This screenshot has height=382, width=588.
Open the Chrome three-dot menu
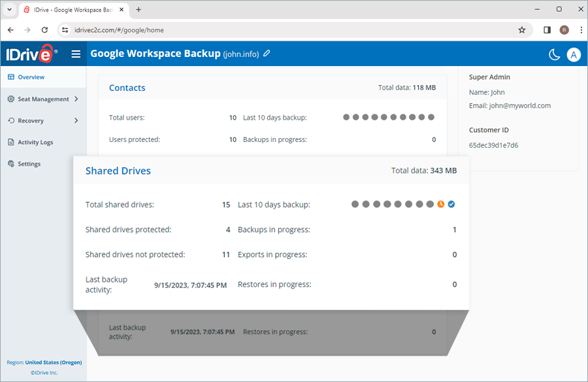pyautogui.click(x=581, y=30)
